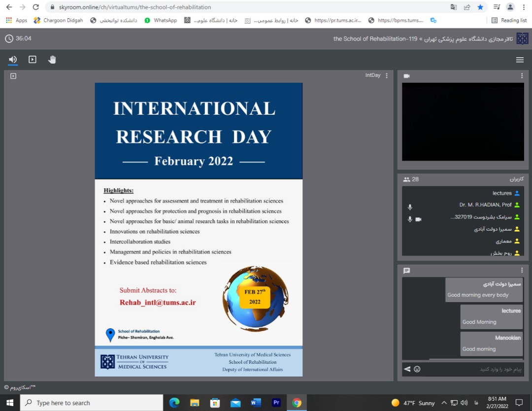Viewport: 532px width, 411px height.
Task: Select user Dr. M. R.HADIAN, Prof
Action: click(485, 205)
